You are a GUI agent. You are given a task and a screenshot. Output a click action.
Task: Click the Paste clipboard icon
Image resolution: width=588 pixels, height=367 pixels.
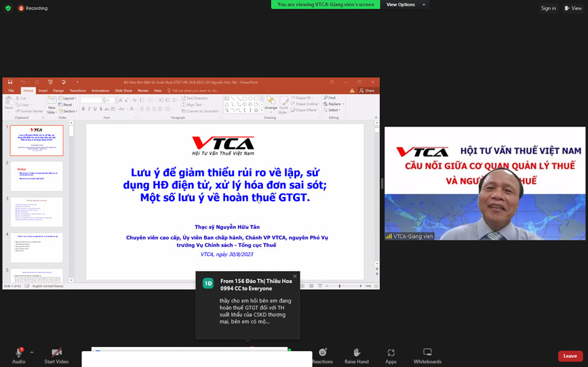(8, 101)
